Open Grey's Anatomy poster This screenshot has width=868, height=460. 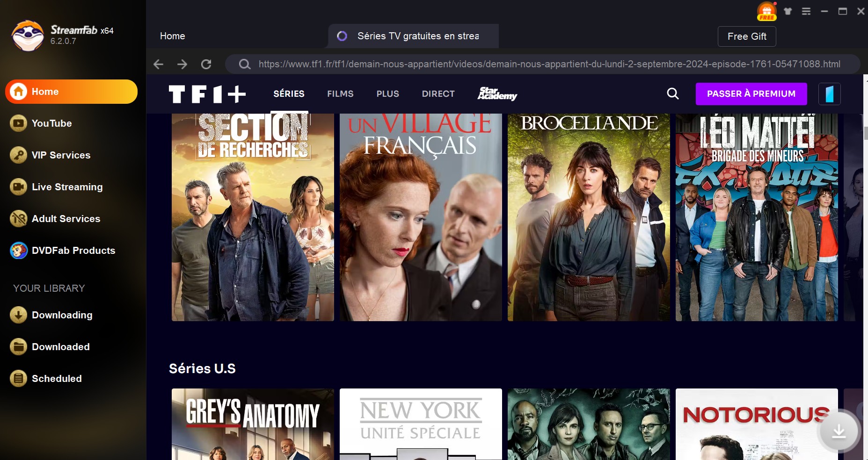coord(253,424)
